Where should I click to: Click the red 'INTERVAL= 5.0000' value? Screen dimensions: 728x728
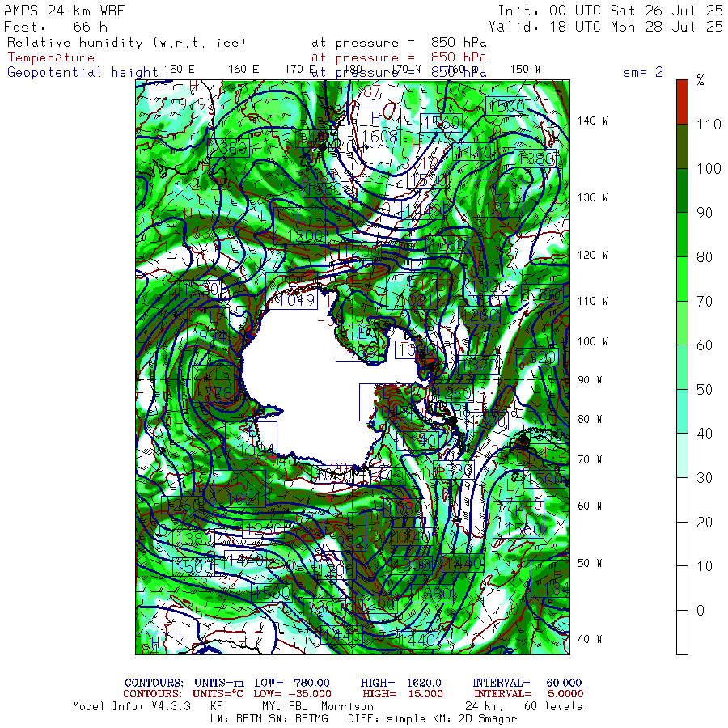pos(528,694)
